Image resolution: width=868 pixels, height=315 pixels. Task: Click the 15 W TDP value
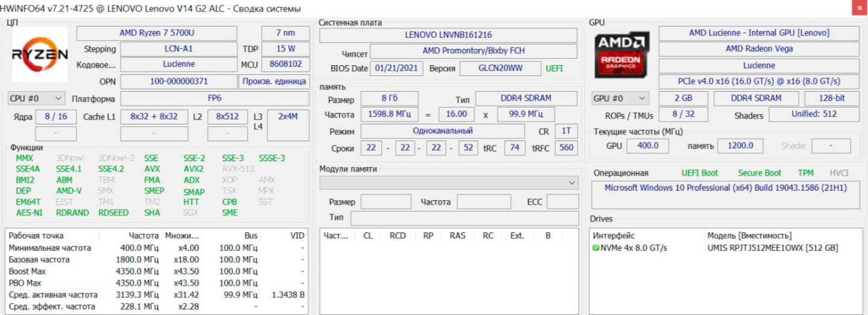(x=286, y=49)
